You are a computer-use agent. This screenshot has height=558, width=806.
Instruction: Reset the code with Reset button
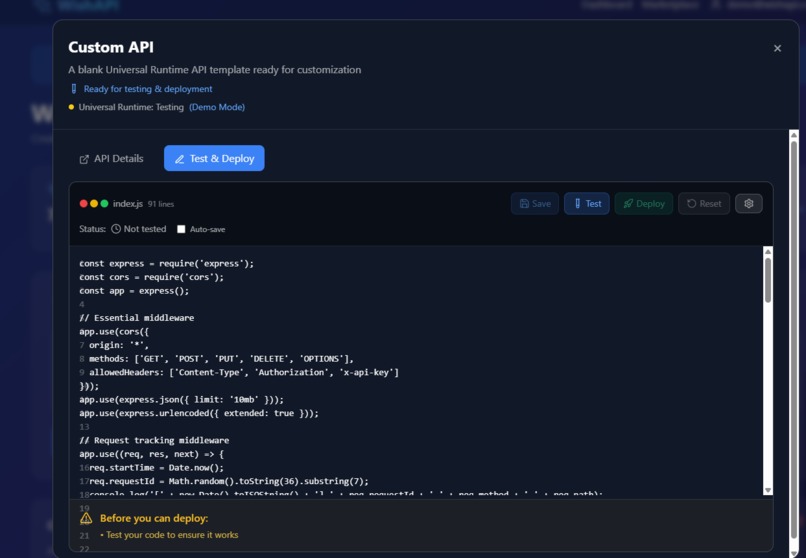point(704,203)
